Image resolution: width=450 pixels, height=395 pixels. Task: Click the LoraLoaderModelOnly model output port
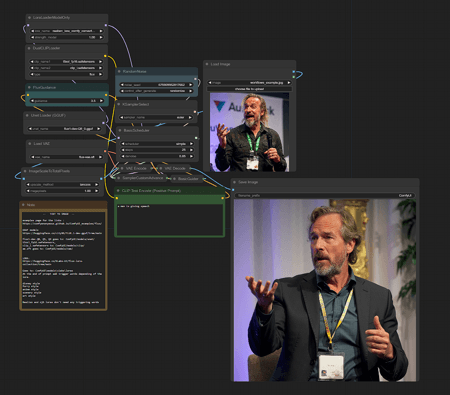106,25
